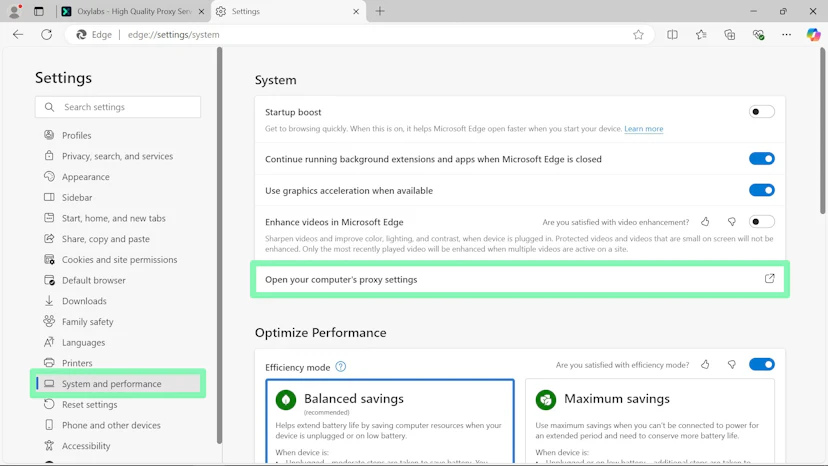Open Privacy, search, and services
The width and height of the screenshot is (828, 466).
click(x=117, y=156)
